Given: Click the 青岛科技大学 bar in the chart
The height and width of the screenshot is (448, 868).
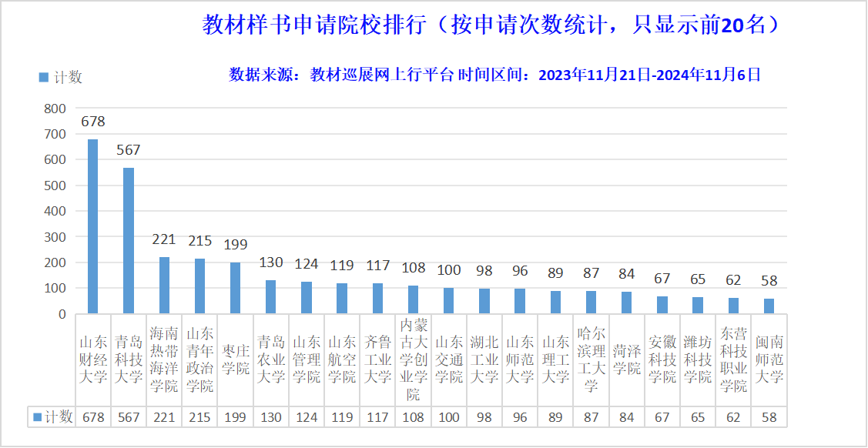Looking at the screenshot, I should pos(129,240).
